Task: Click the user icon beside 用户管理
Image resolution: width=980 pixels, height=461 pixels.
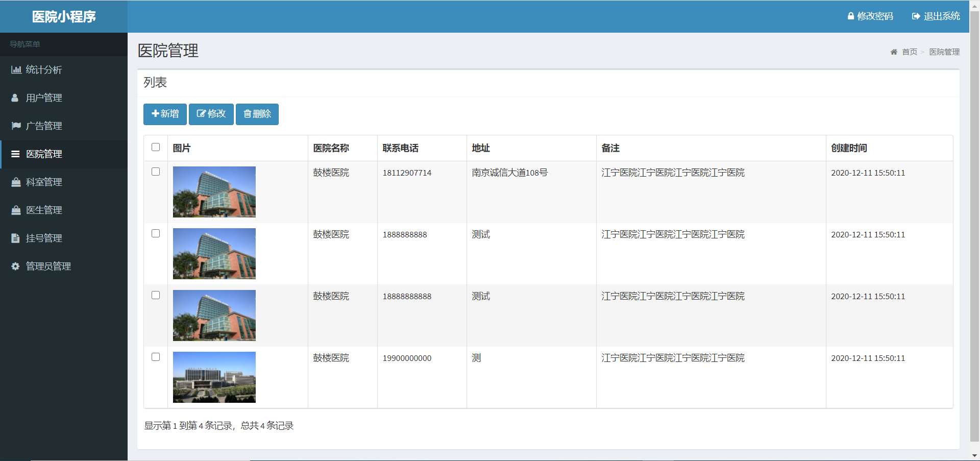Action: pyautogui.click(x=15, y=98)
